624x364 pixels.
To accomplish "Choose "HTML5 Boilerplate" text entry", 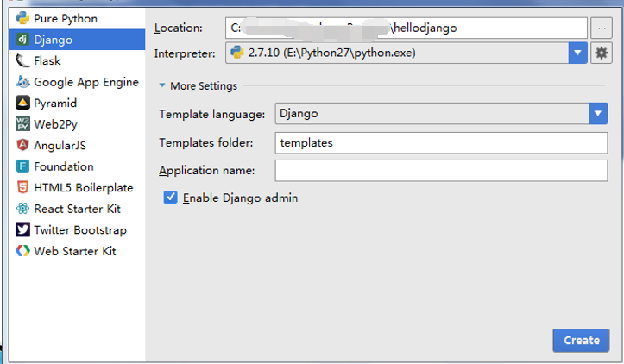I will coord(84,188).
